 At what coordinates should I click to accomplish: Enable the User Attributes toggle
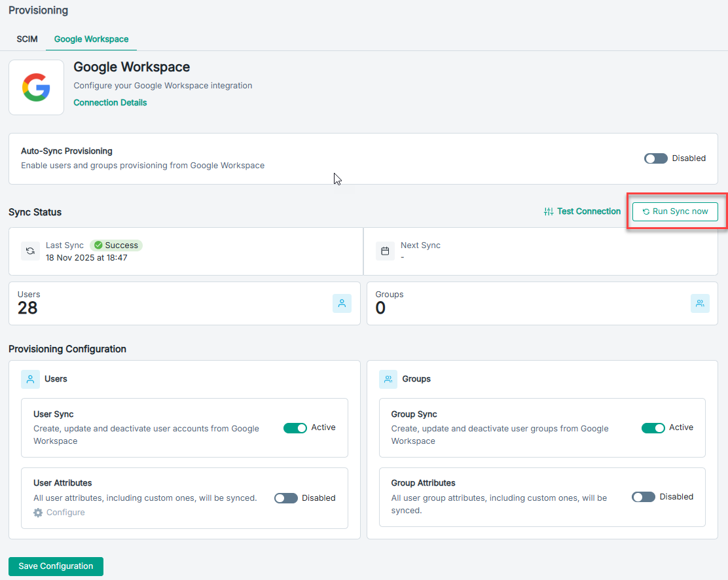click(286, 498)
